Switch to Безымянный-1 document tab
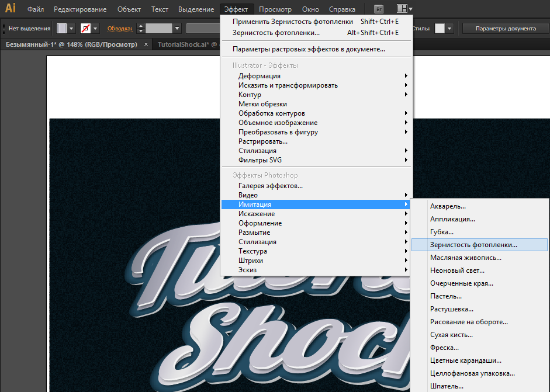Screen dimensions: 550x392 click(71, 44)
